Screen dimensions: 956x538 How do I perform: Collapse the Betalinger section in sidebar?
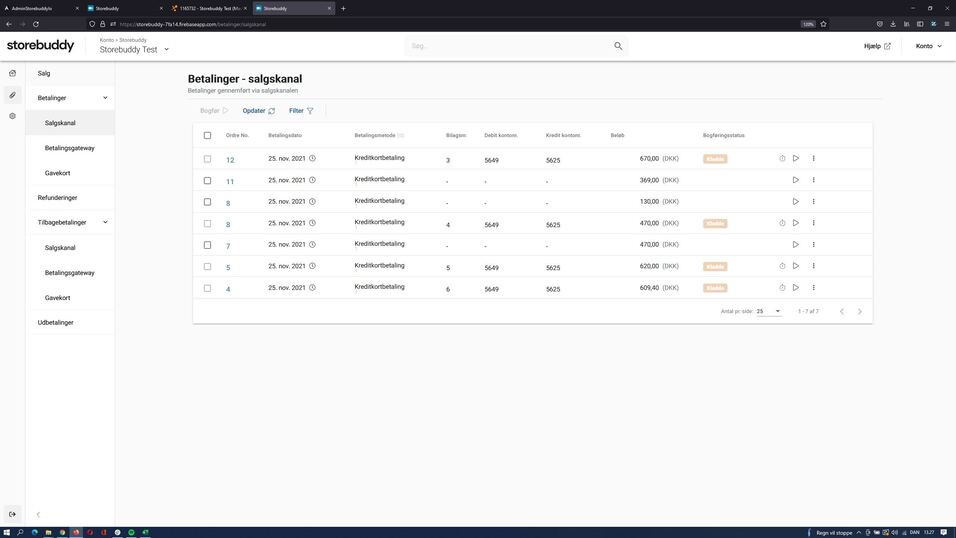pos(105,98)
